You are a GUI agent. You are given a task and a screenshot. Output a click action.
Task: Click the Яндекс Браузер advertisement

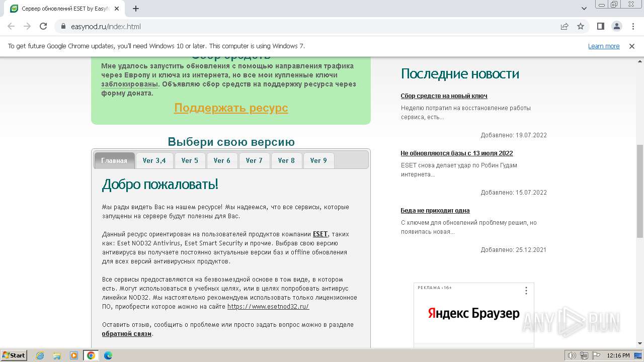point(474,314)
